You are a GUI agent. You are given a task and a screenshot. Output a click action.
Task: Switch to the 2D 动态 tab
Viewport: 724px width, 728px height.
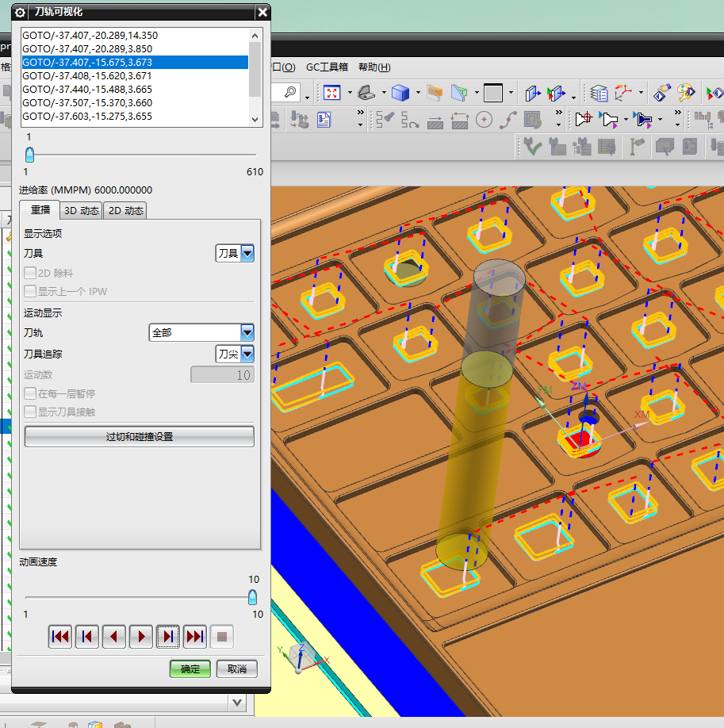pyautogui.click(x=126, y=211)
